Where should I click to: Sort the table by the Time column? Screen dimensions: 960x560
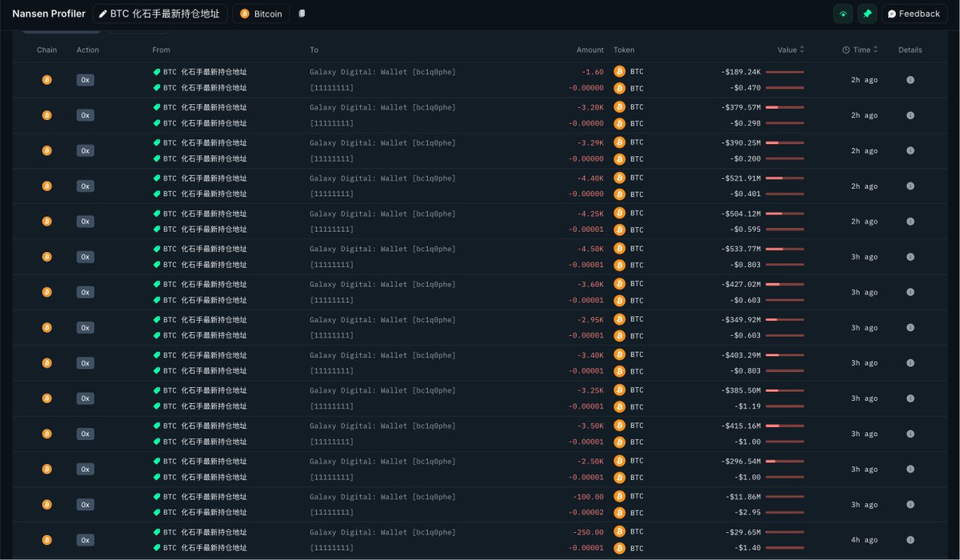860,50
